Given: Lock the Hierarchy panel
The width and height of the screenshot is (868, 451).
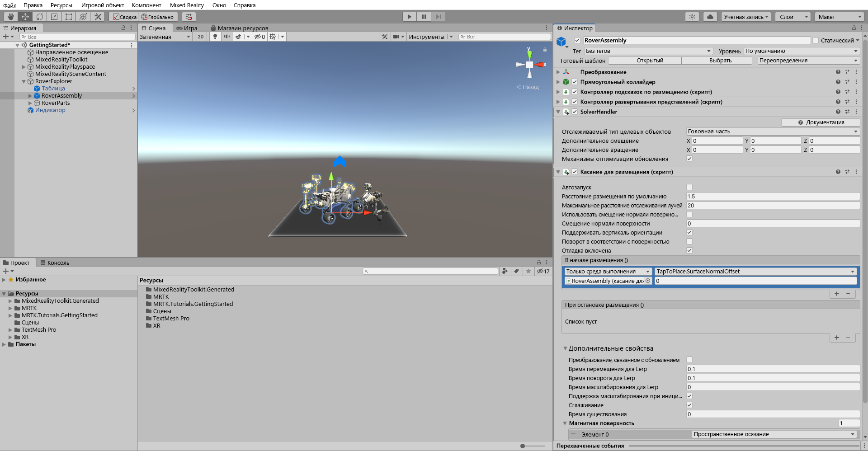Looking at the screenshot, I should coord(123,28).
